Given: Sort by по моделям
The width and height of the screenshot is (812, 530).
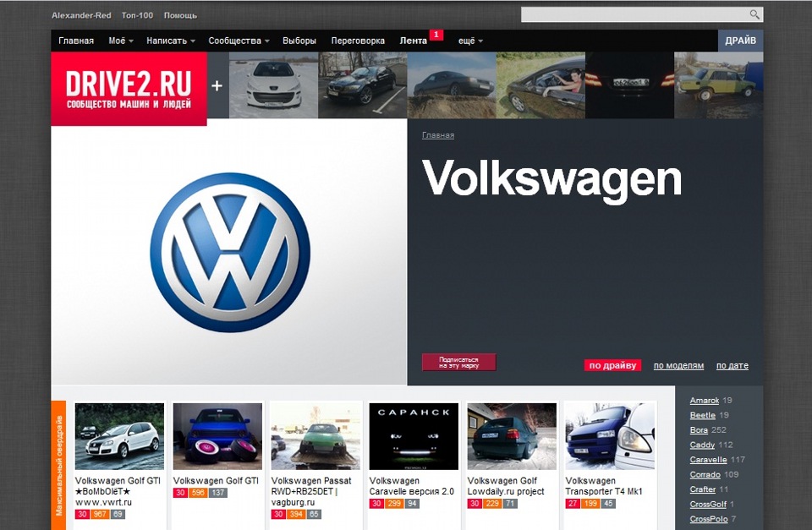Looking at the screenshot, I should pyautogui.click(x=678, y=365).
